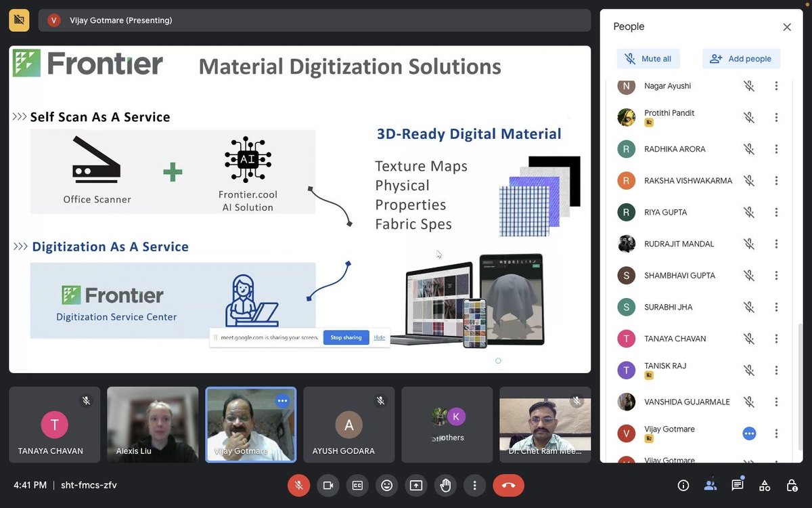The width and height of the screenshot is (812, 508).
Task: Open options menu for RADHIKA ARORA
Action: click(x=776, y=149)
